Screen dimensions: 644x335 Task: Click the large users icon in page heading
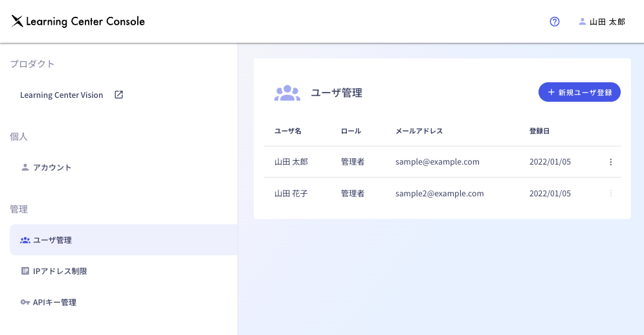click(287, 93)
